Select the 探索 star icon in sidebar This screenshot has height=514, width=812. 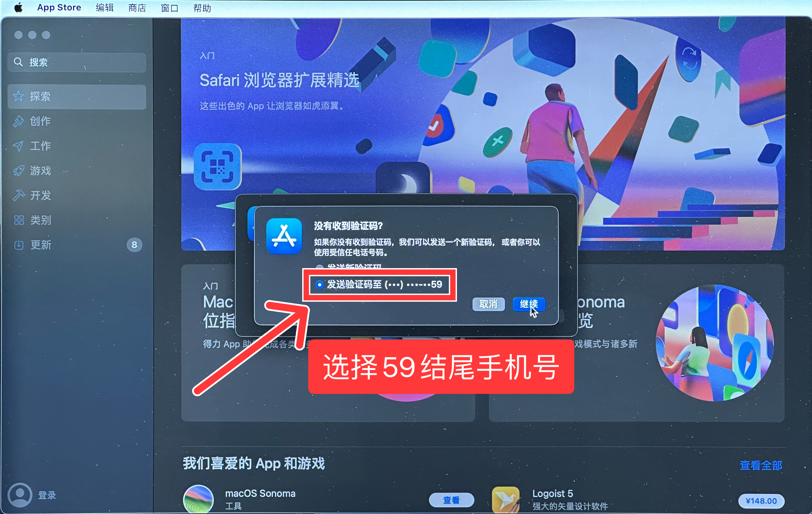coord(18,96)
